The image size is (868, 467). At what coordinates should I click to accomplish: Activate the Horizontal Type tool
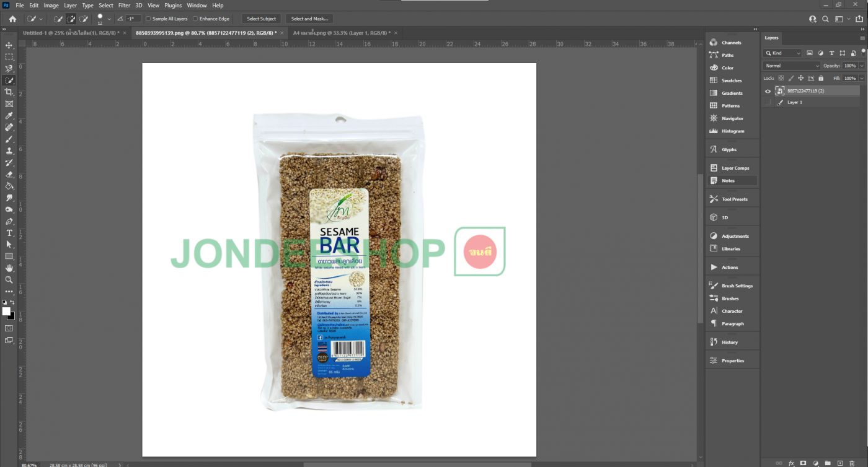pos(9,233)
